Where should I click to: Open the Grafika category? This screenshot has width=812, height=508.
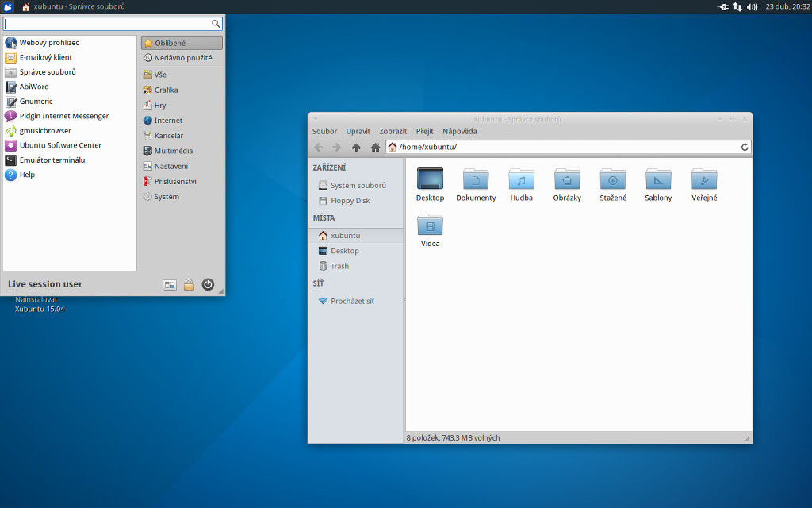point(182,90)
